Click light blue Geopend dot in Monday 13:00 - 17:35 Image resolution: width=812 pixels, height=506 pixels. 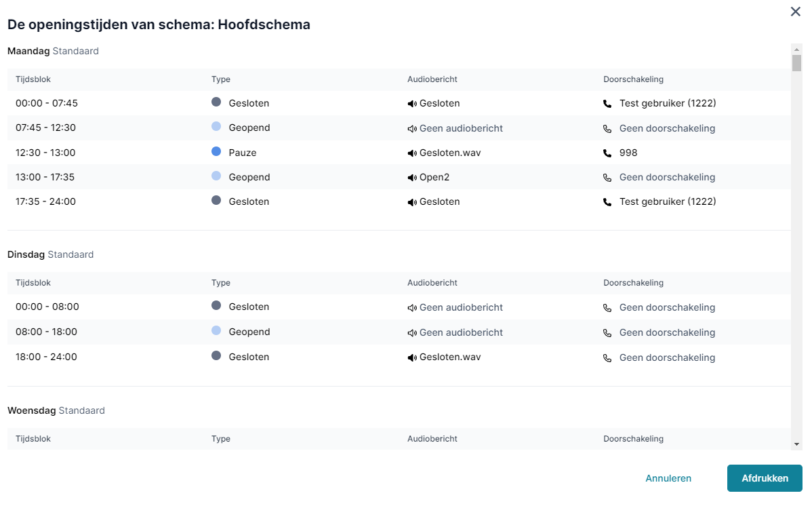coord(216,176)
